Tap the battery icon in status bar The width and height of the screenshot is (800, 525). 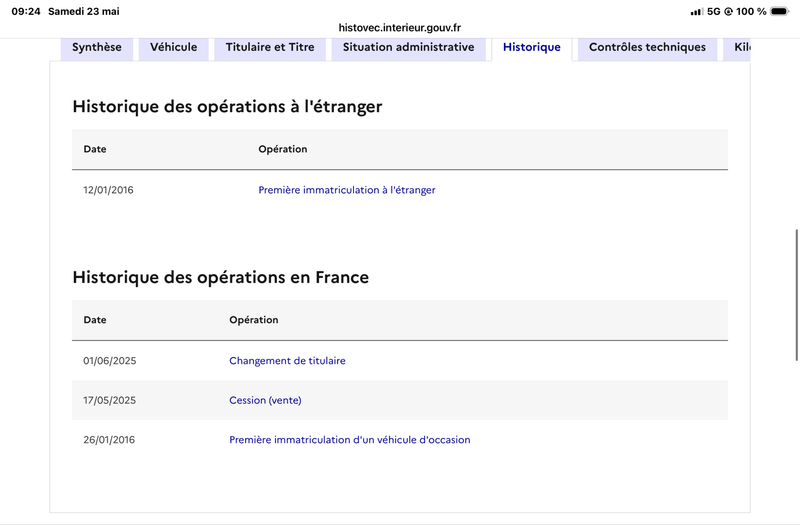coord(780,11)
